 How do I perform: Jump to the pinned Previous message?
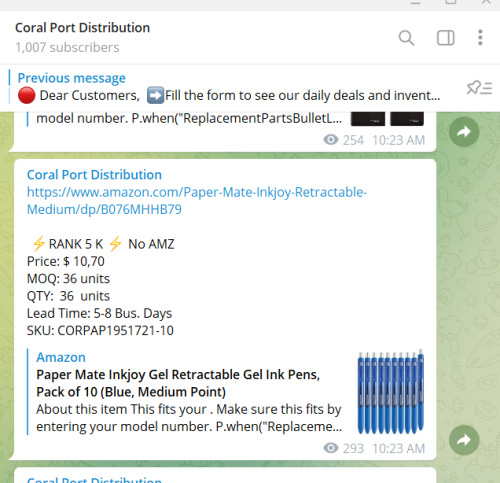point(72,78)
